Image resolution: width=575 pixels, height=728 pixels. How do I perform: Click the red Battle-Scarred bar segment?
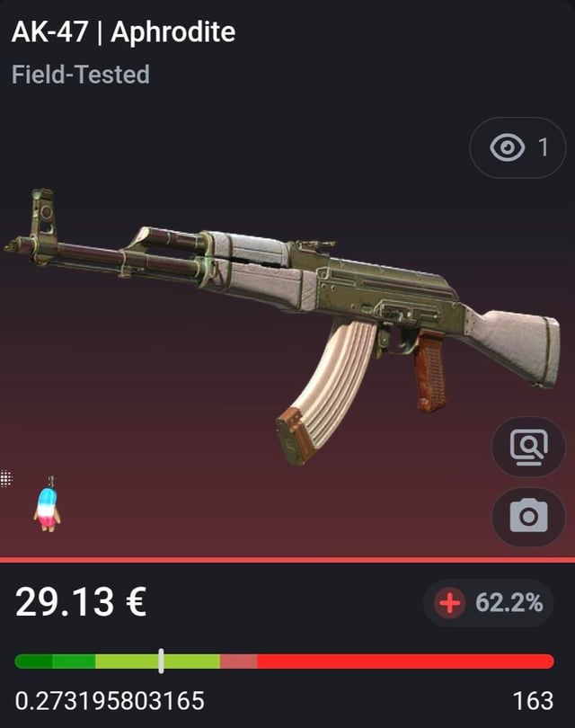405,661
